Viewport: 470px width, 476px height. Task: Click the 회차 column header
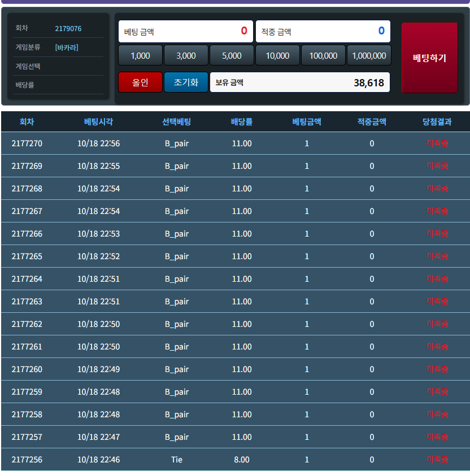[27, 122]
